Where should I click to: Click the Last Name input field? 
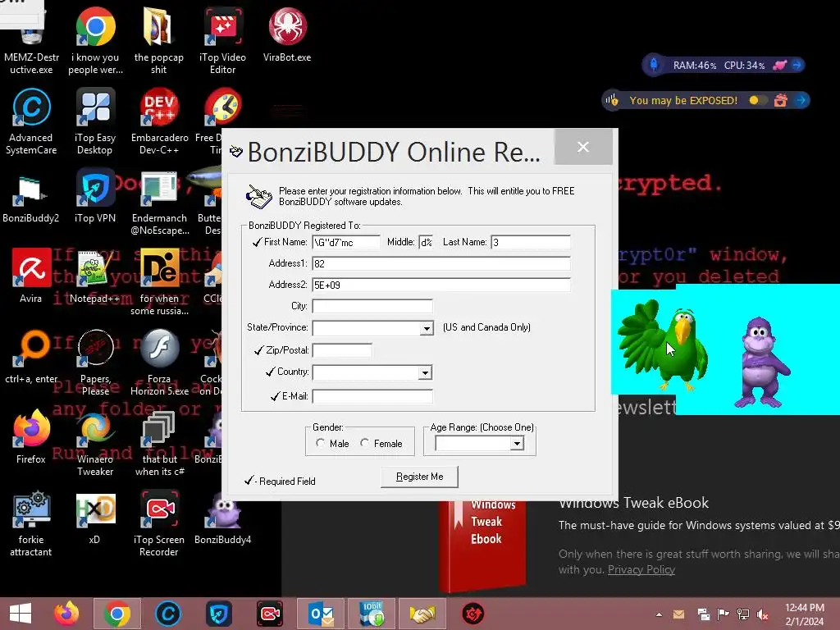pos(531,242)
